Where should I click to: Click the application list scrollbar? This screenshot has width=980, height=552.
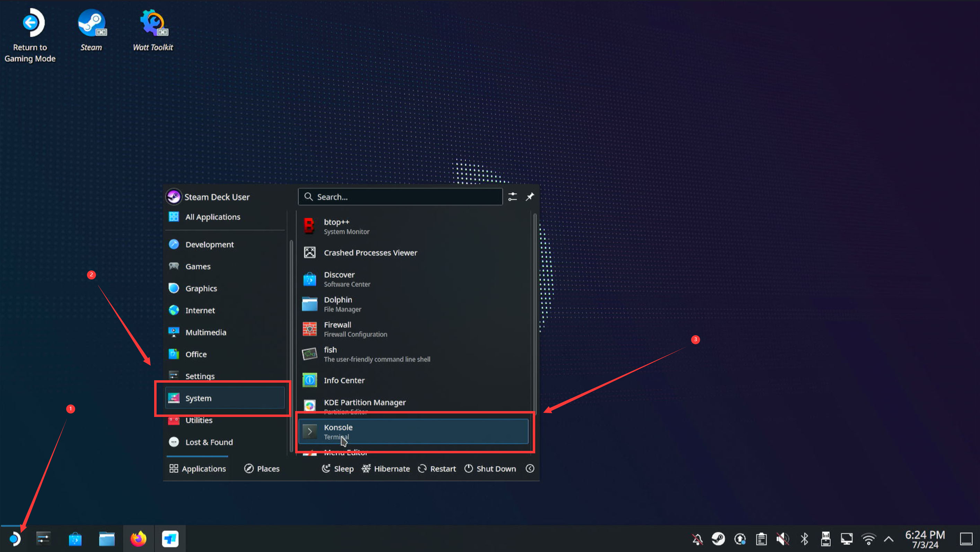535,312
